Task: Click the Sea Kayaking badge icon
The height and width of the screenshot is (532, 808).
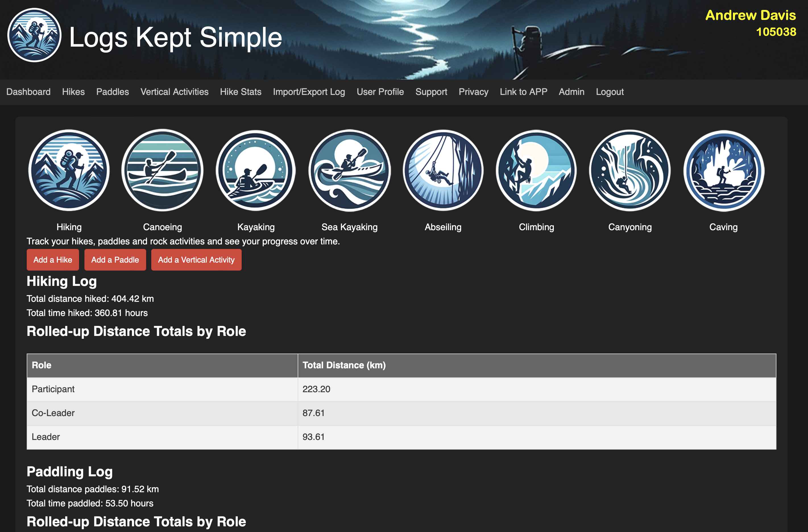Action: coord(349,170)
